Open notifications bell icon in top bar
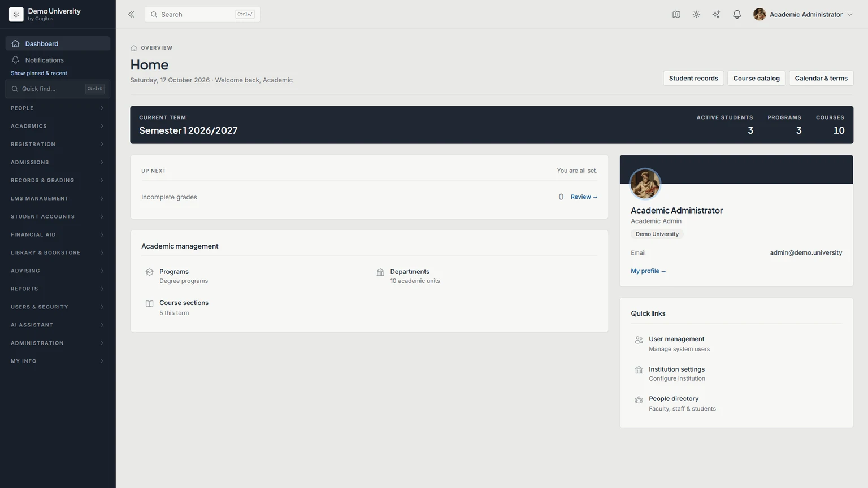This screenshot has height=488, width=868. click(737, 15)
